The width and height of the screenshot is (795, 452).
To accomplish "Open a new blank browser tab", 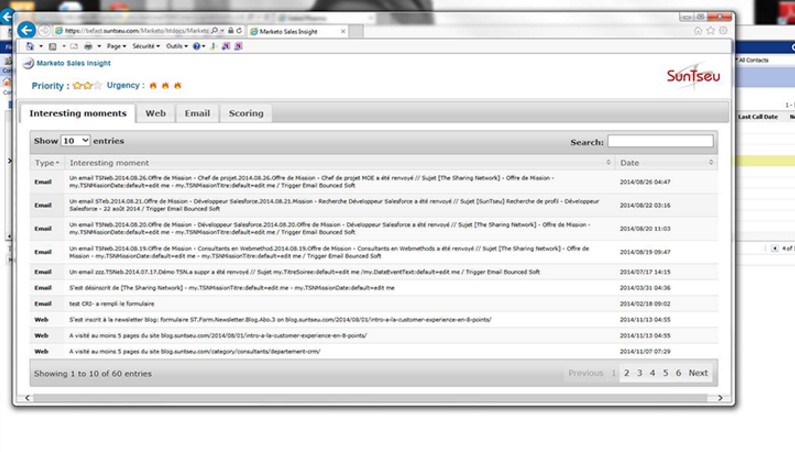I will [356, 31].
